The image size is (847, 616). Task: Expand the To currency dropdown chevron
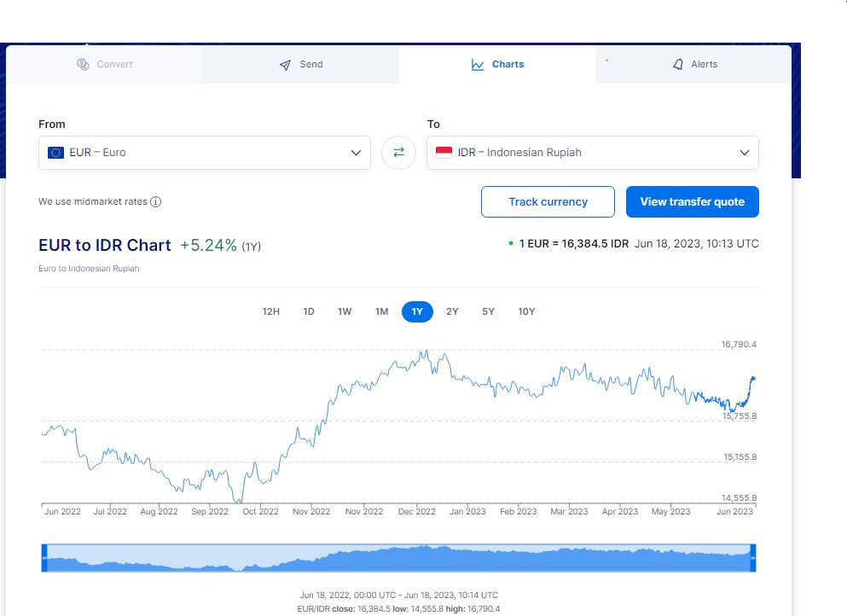pyautogui.click(x=744, y=153)
